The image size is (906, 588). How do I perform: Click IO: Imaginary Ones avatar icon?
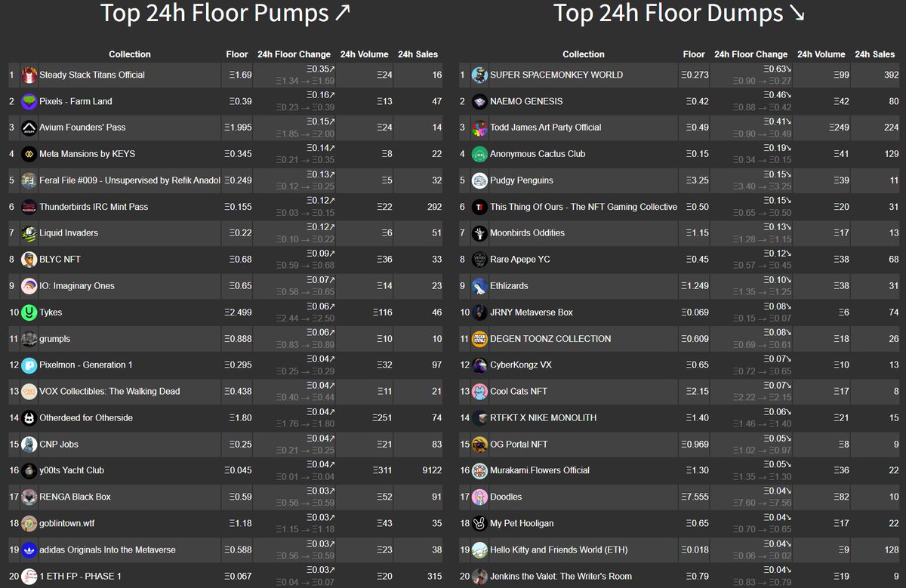pos(29,286)
